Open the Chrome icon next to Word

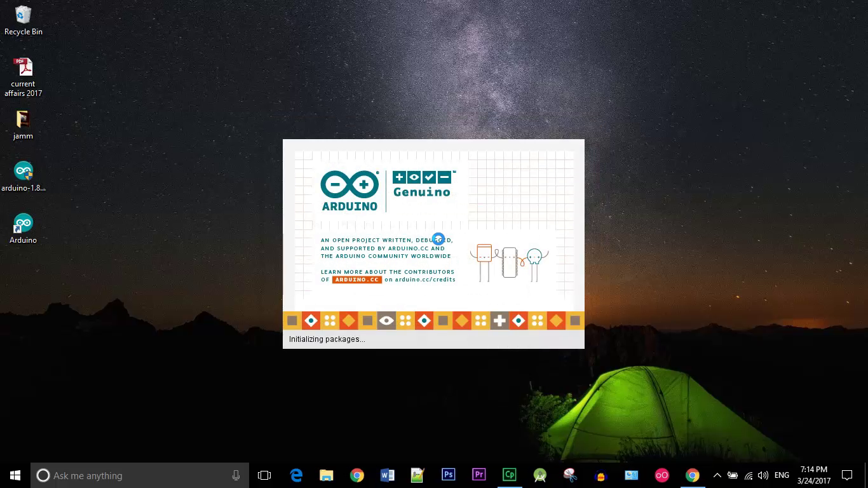(x=357, y=475)
